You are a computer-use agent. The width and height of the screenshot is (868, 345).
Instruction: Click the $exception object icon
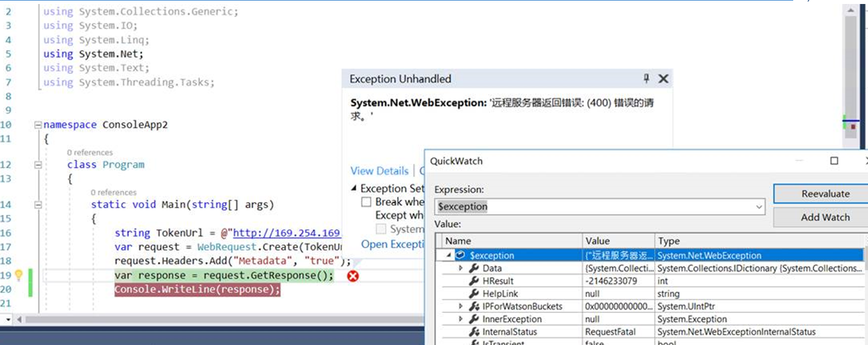[x=461, y=255]
